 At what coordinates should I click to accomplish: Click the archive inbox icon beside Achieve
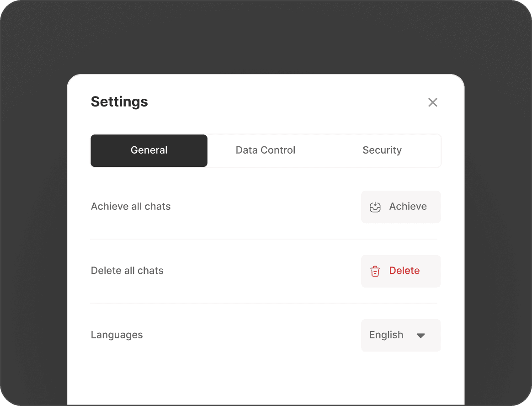coord(375,207)
